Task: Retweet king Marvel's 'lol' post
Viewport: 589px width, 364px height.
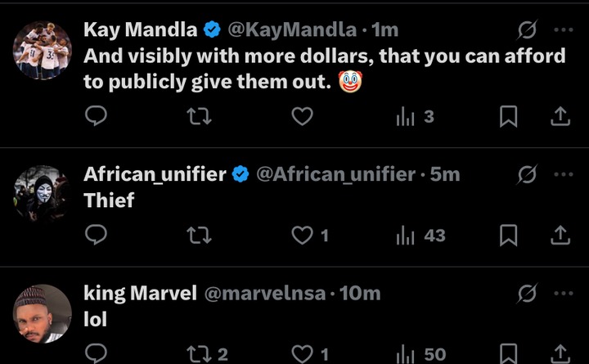Action: tap(207, 354)
